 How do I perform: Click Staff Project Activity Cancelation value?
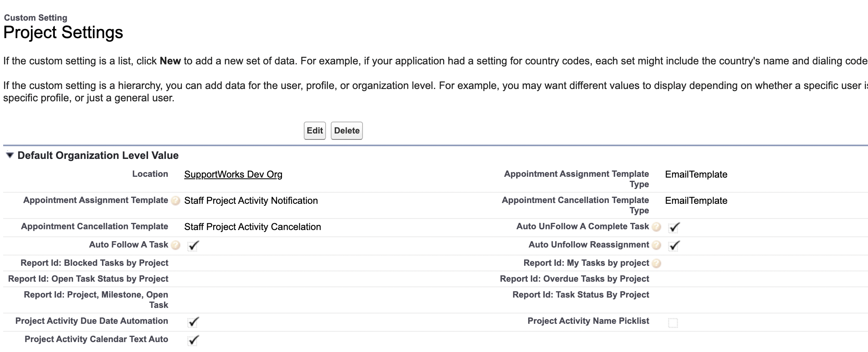[x=253, y=227]
